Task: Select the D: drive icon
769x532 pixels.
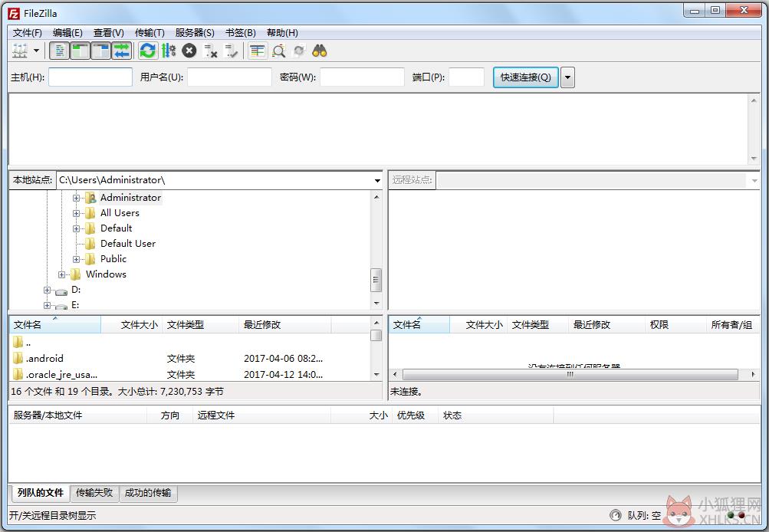Action: (x=61, y=291)
